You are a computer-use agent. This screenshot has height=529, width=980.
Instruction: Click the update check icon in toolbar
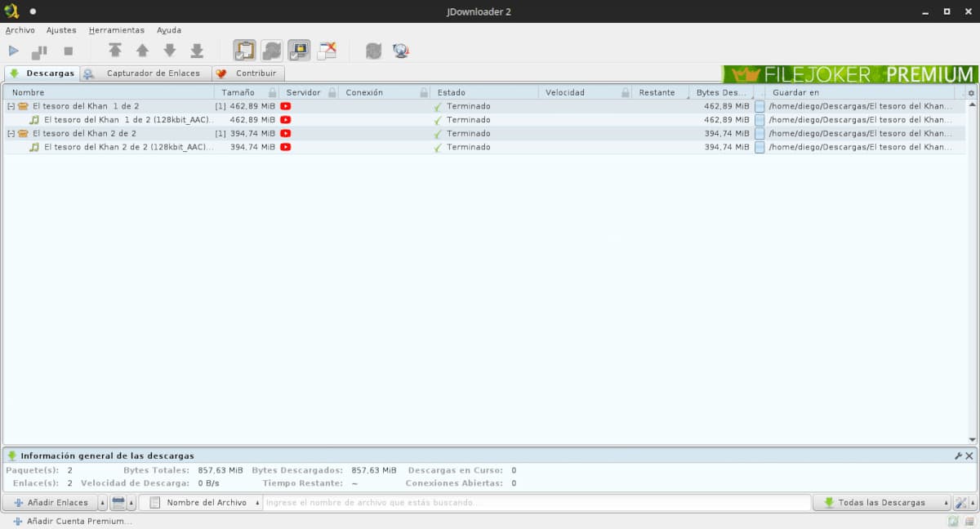pyautogui.click(x=373, y=51)
